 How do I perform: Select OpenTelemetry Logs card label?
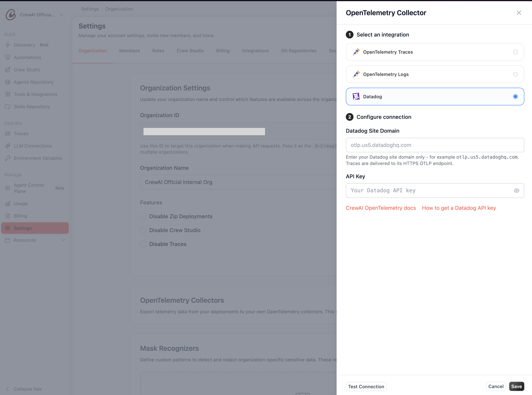[x=386, y=74]
